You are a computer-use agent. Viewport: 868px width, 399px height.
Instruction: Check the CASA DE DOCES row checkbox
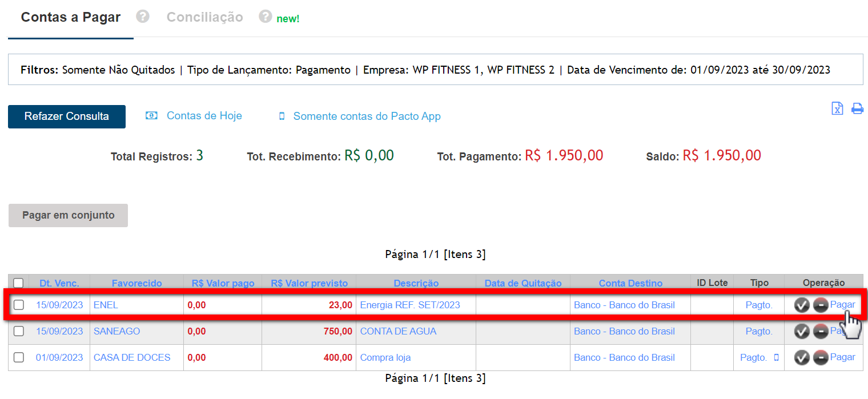[x=19, y=358]
